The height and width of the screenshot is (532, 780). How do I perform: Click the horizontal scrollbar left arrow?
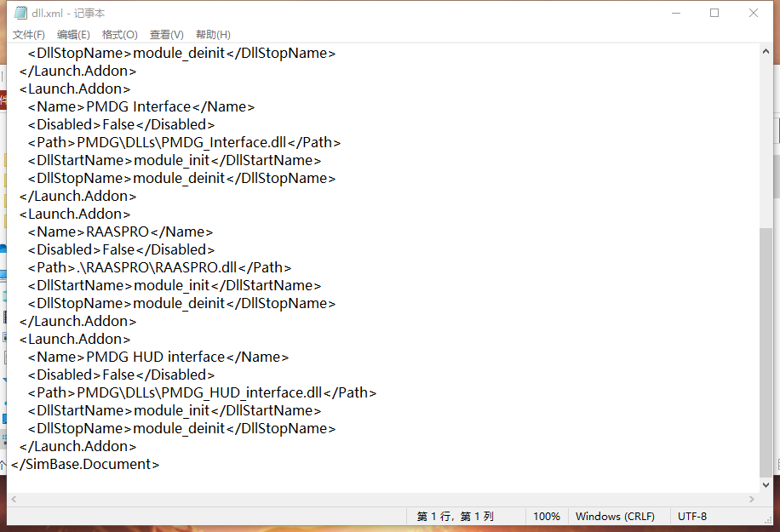14,500
